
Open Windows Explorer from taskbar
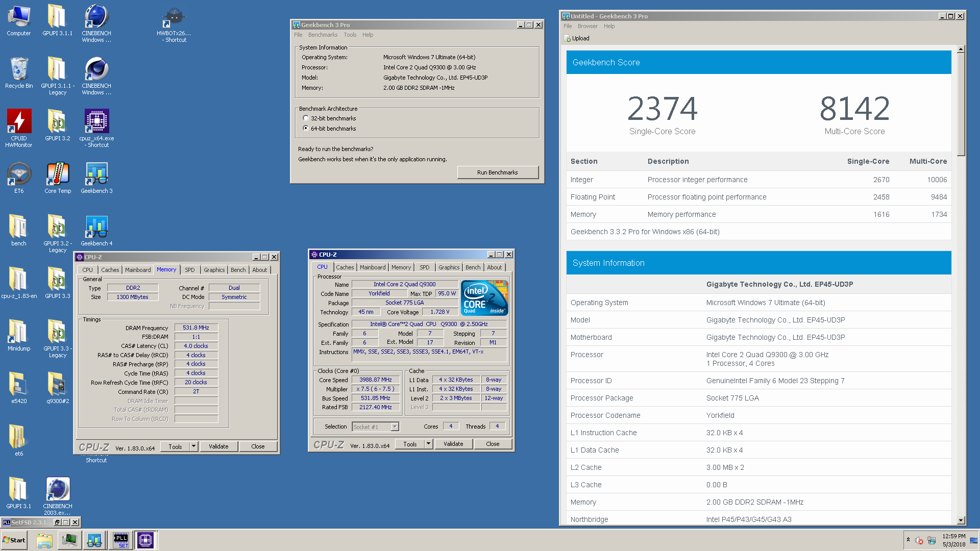coord(44,540)
